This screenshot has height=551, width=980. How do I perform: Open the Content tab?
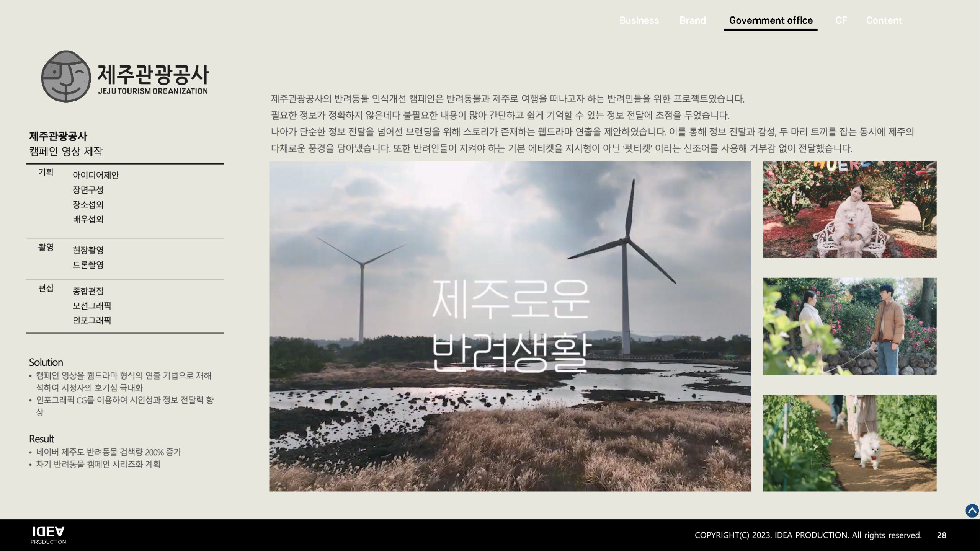884,20
